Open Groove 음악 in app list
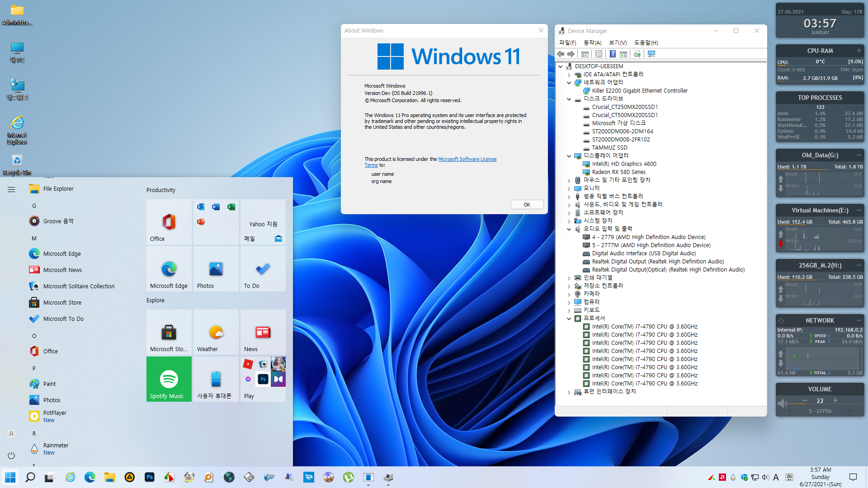 (x=58, y=221)
